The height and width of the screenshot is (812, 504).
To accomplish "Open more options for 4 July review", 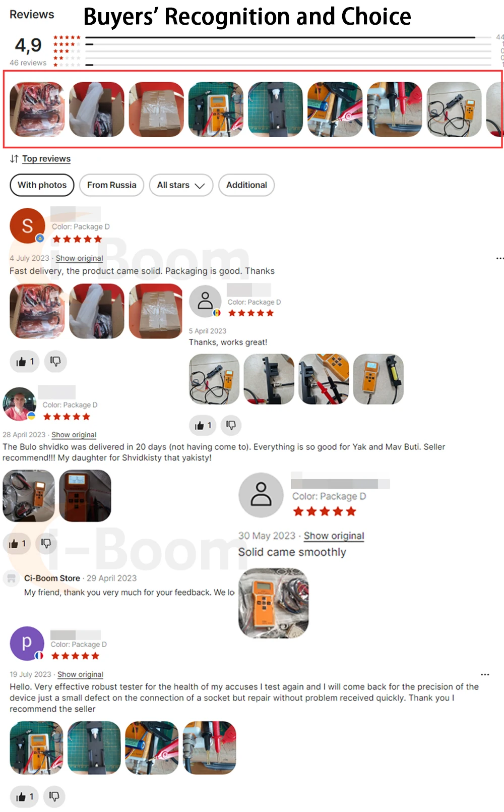I will coord(499,258).
